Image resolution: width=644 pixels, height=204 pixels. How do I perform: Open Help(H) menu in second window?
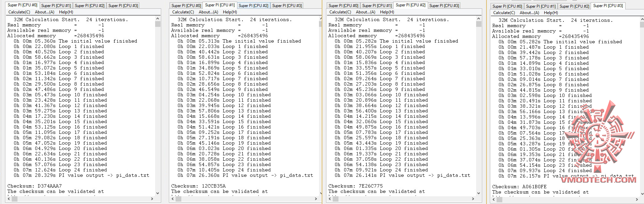(230, 12)
